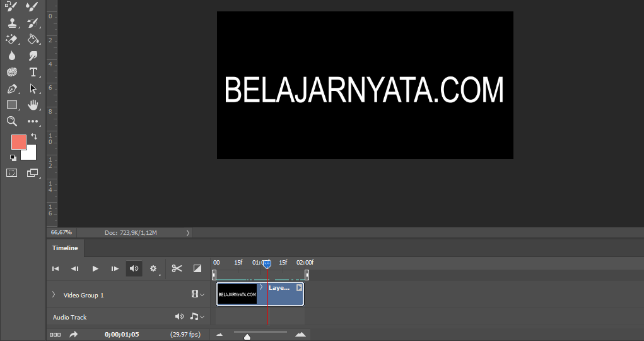The width and height of the screenshot is (644, 341).
Task: Zoom out the timeline
Action: (x=220, y=335)
